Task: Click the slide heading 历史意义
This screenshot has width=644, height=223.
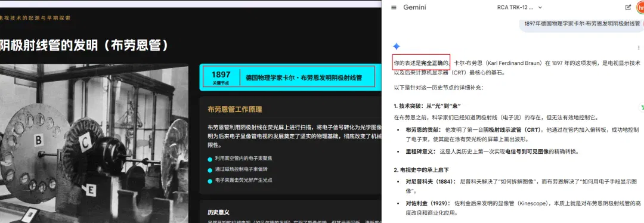Action: click(218, 212)
